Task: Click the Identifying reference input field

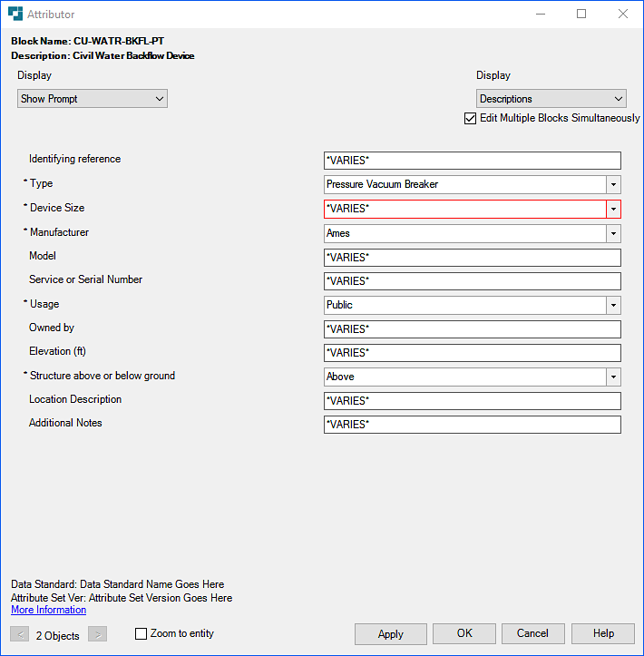Action: coord(472,161)
